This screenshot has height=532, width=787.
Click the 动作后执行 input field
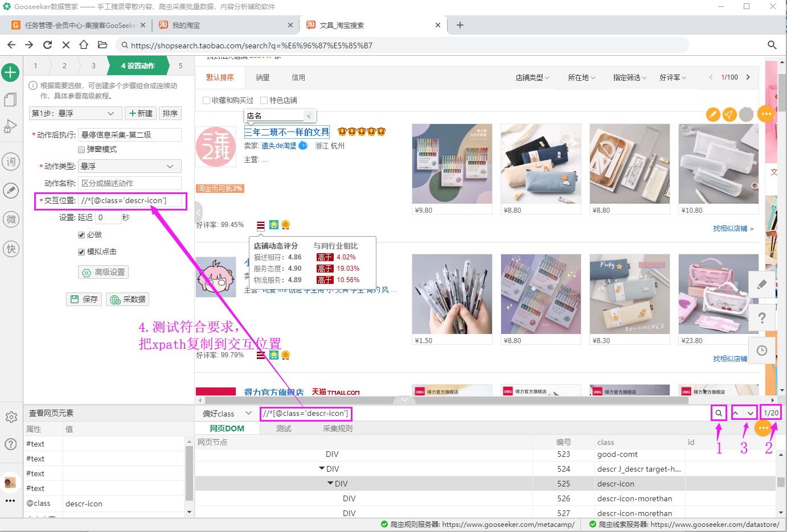point(129,135)
